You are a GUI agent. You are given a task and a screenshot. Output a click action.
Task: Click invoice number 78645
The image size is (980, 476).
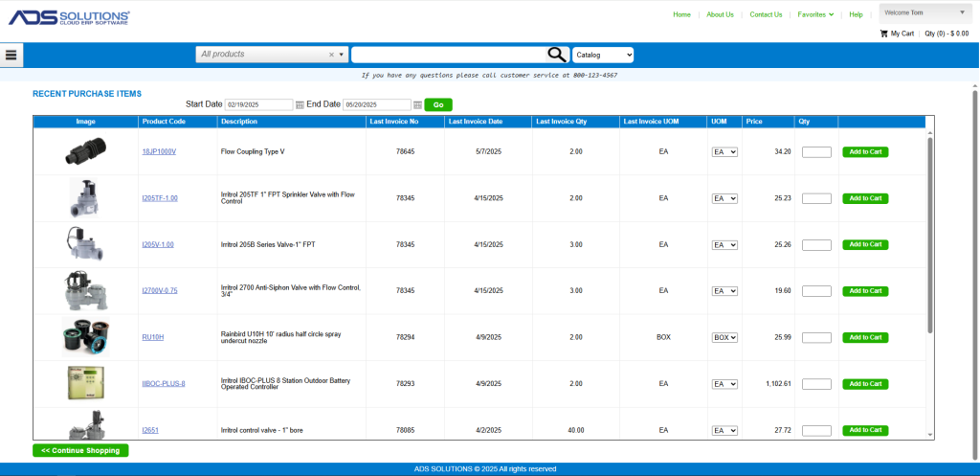point(405,152)
